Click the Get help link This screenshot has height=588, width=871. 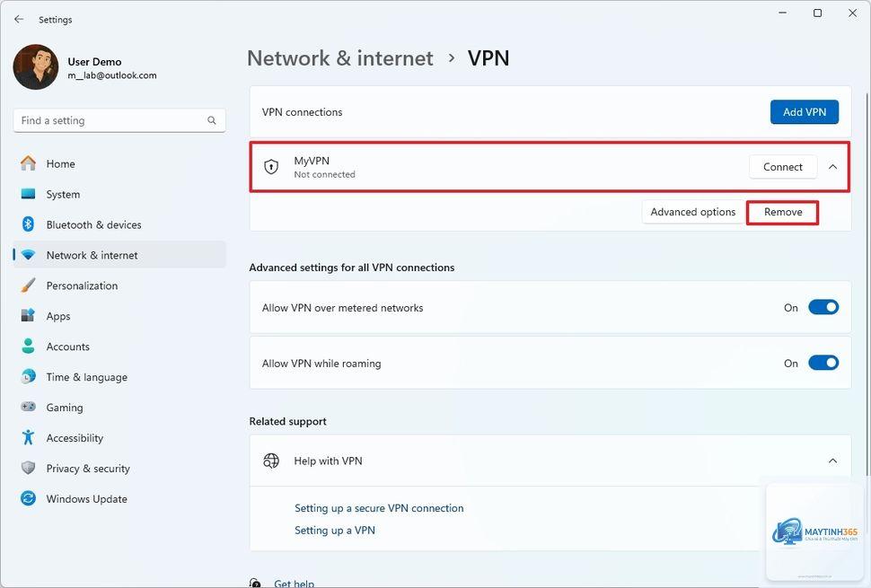click(x=294, y=583)
